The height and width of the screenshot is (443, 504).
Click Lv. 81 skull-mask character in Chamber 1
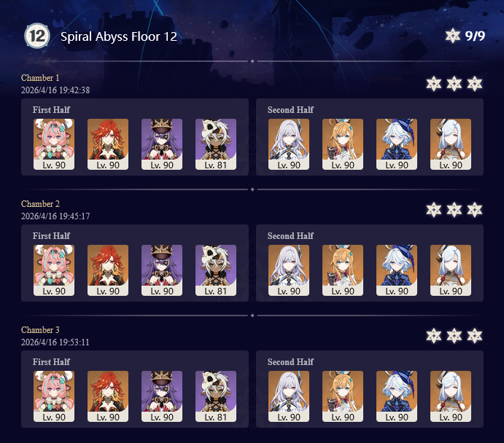(x=216, y=144)
